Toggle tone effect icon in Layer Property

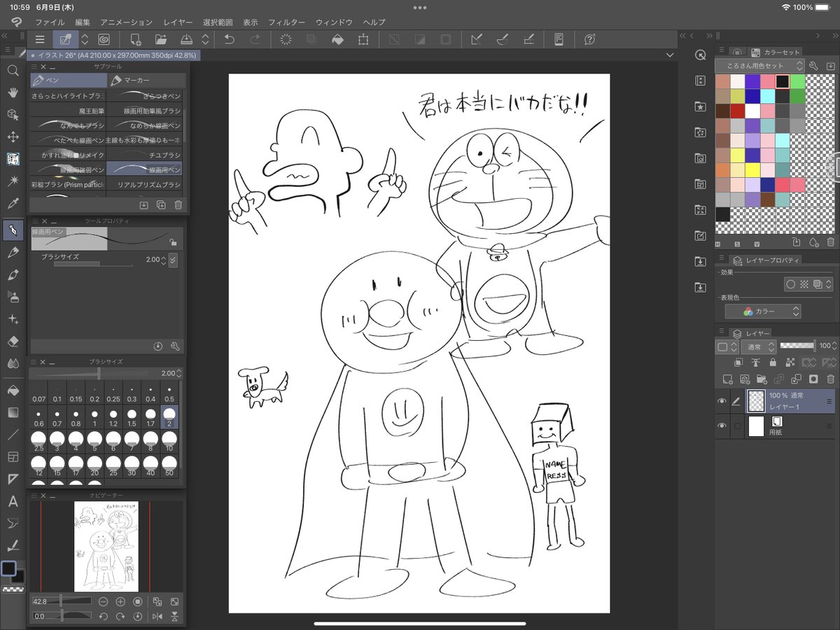click(804, 285)
